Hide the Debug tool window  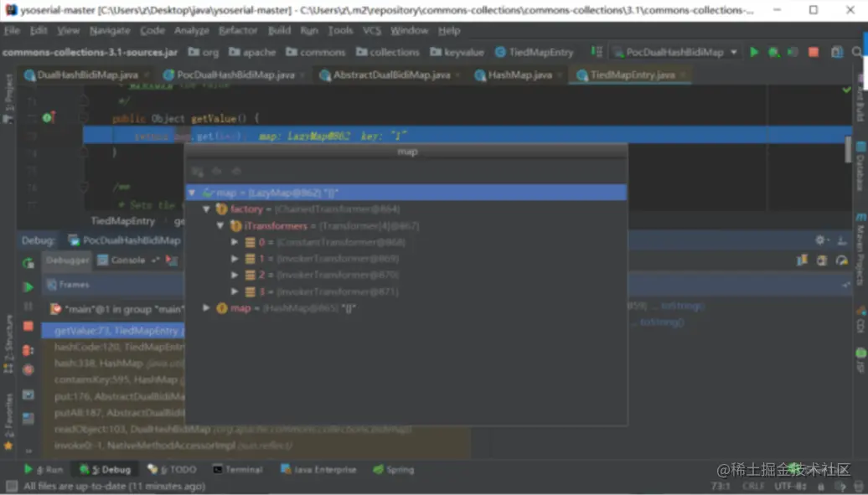pos(842,240)
